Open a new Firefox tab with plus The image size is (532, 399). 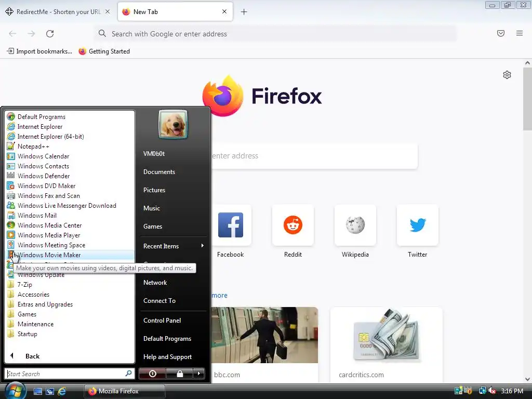click(244, 12)
